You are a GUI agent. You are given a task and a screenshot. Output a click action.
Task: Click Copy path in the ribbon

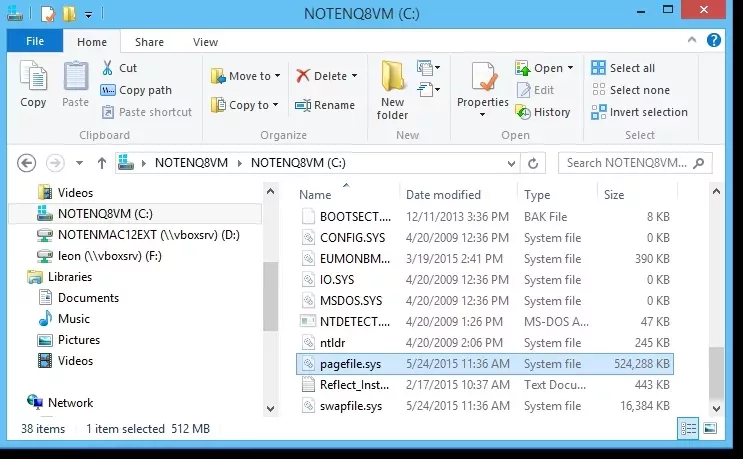coord(136,90)
